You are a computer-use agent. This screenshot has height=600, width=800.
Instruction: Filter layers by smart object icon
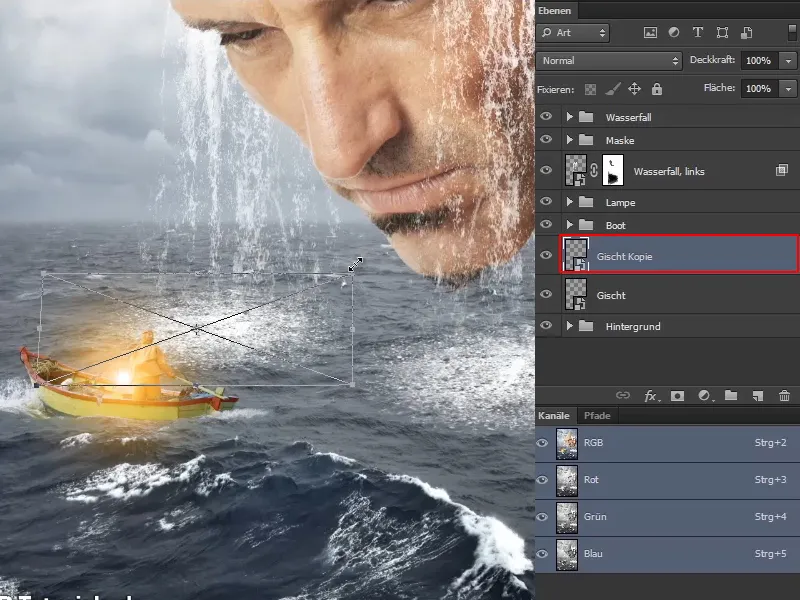746,33
